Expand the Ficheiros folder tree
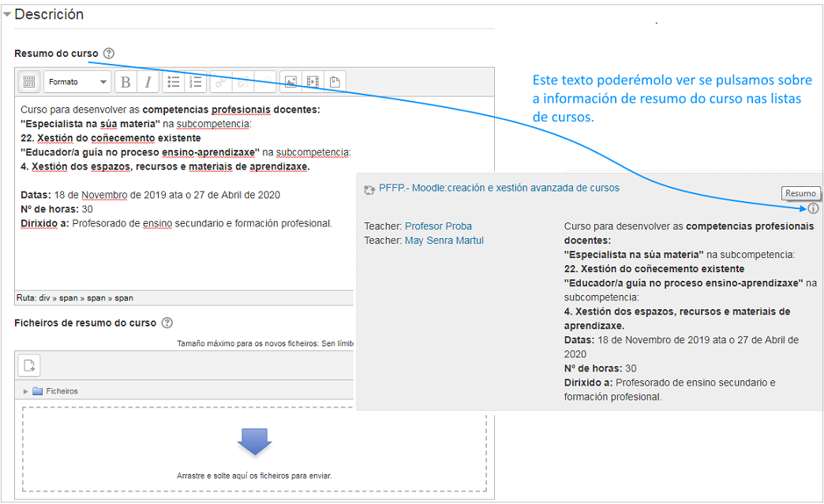 [27, 390]
